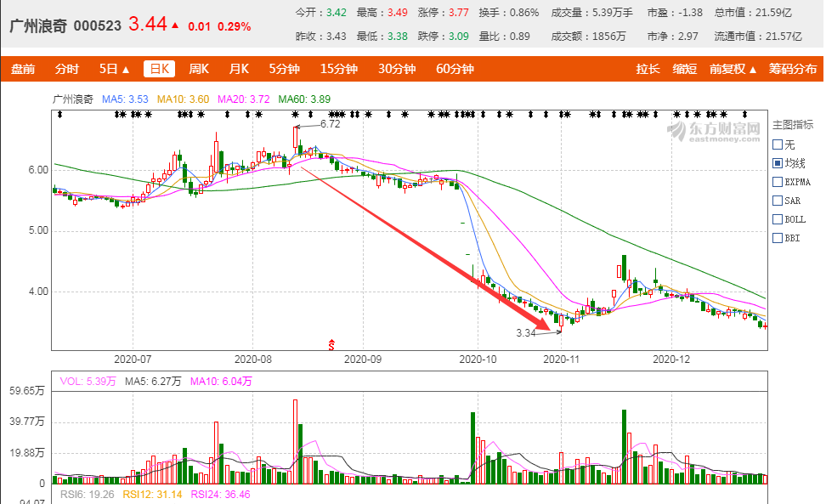Click the volume MA10: 6.04万 label
Viewport: 826px width, 504px height.
click(221, 382)
